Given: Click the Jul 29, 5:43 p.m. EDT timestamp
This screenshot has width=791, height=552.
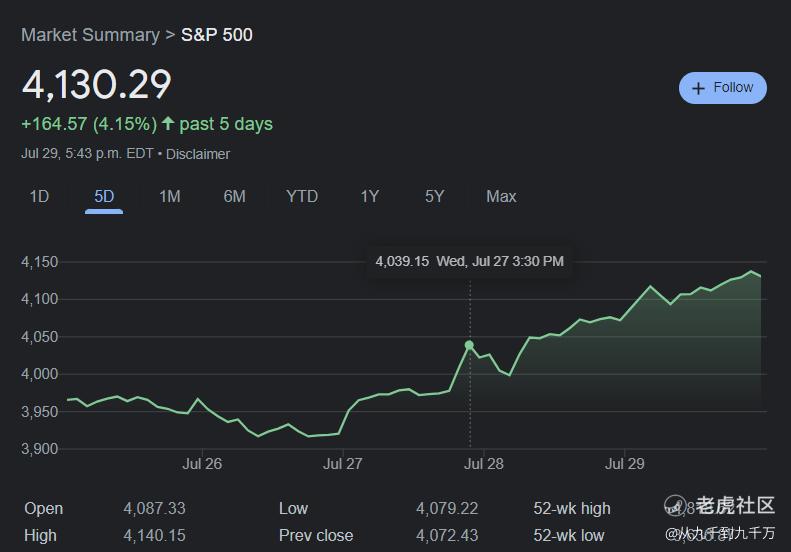Looking at the screenshot, I should (x=87, y=153).
